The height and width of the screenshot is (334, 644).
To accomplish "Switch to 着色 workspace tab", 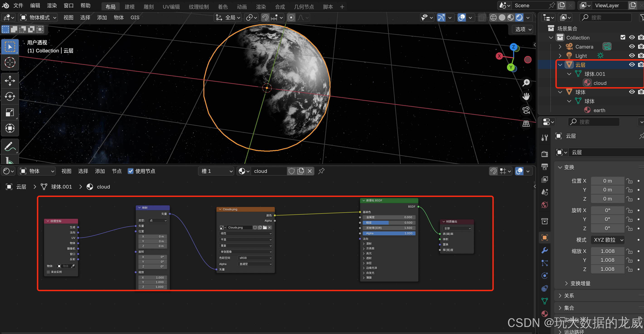I will pyautogui.click(x=222, y=7).
